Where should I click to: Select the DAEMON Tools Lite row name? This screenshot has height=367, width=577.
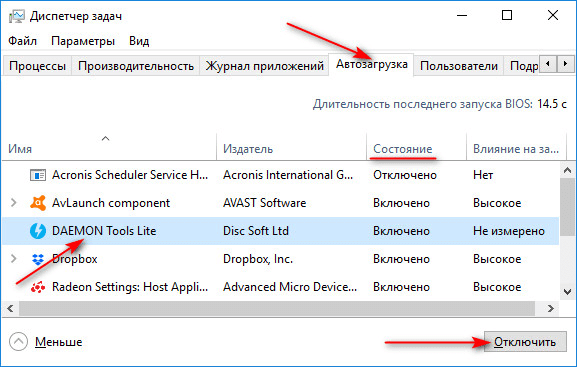click(x=104, y=231)
